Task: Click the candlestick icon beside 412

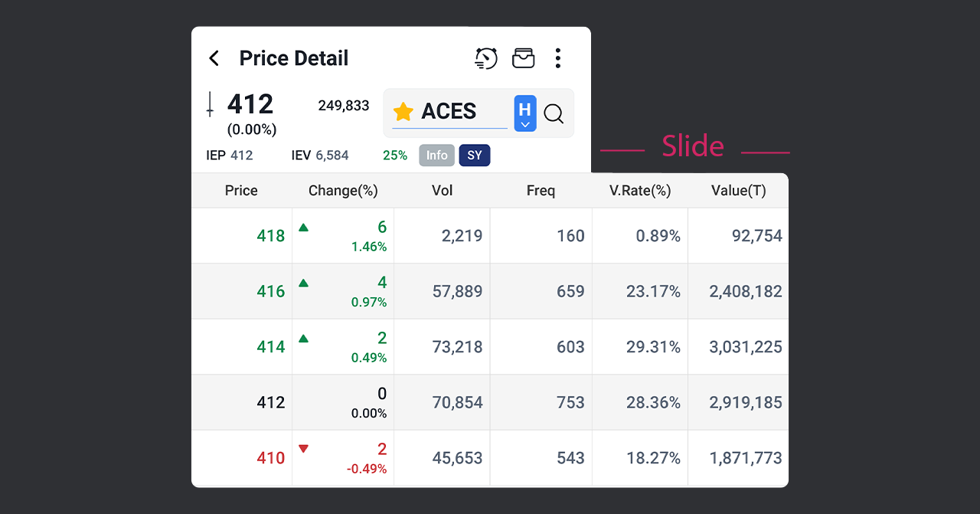Action: (211, 104)
